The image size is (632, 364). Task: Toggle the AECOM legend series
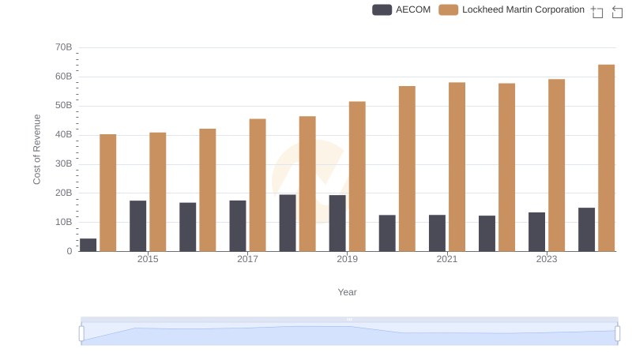401,9
